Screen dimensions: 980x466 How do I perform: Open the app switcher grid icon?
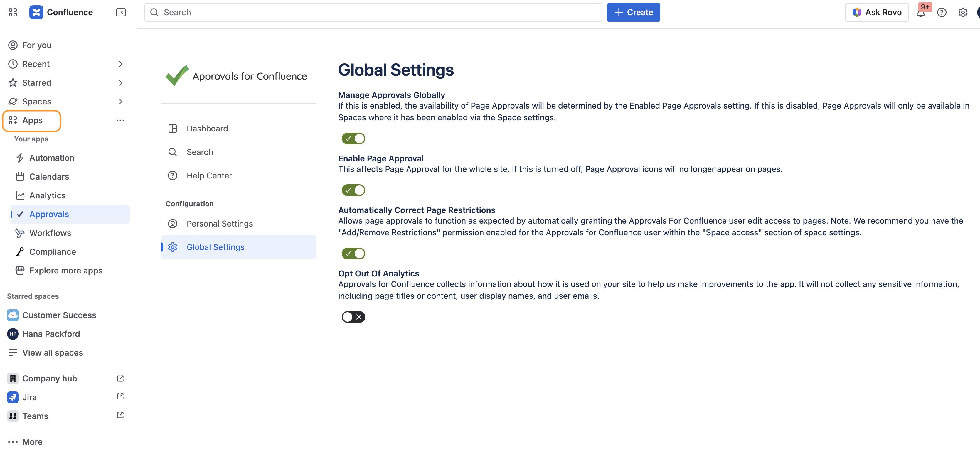click(13, 13)
